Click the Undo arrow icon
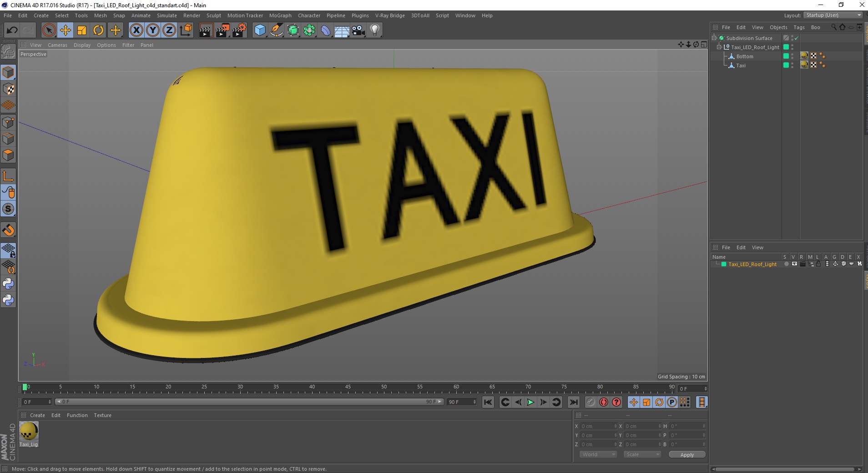This screenshot has width=868, height=473. pos(12,30)
